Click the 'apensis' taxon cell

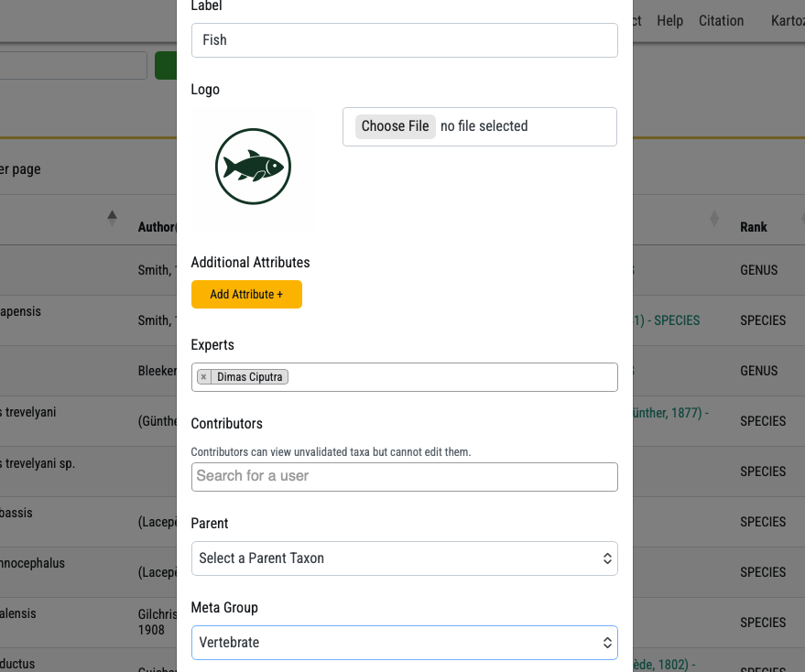[x=20, y=311]
